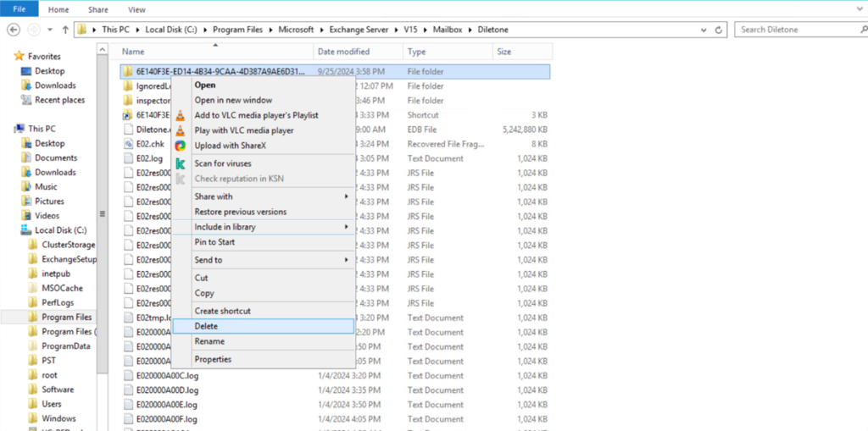
Task: Click the Up one level arrow
Action: pos(65,30)
